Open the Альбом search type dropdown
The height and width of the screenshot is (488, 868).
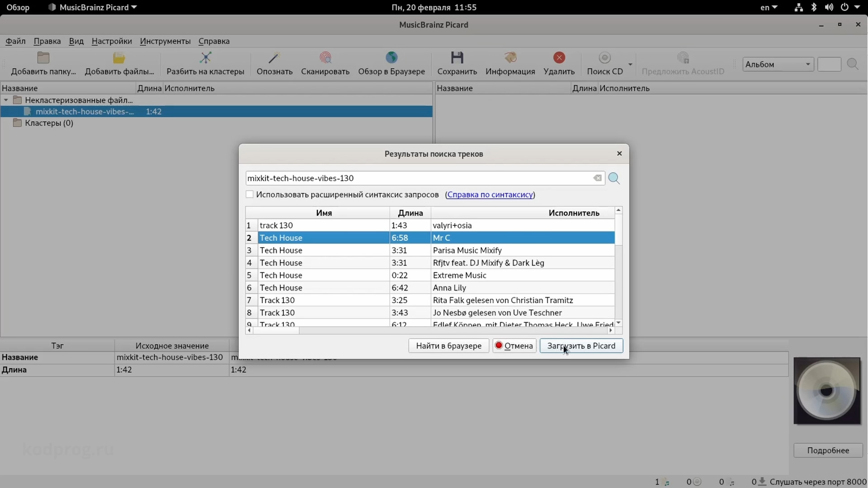click(778, 64)
